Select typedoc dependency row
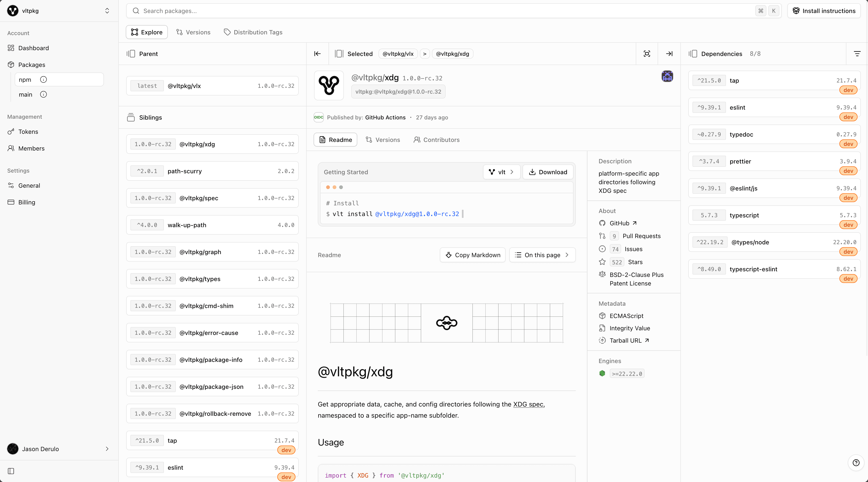This screenshot has width=868, height=482. coord(774,134)
